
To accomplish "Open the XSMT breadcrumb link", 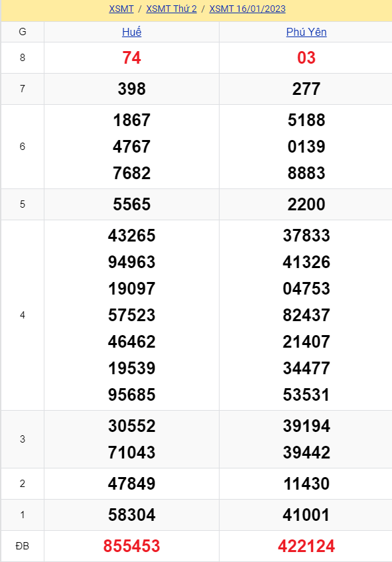I will (x=121, y=9).
